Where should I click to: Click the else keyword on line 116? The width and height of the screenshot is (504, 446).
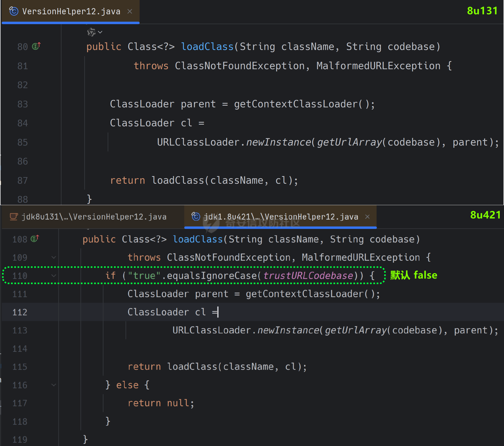pos(127,385)
